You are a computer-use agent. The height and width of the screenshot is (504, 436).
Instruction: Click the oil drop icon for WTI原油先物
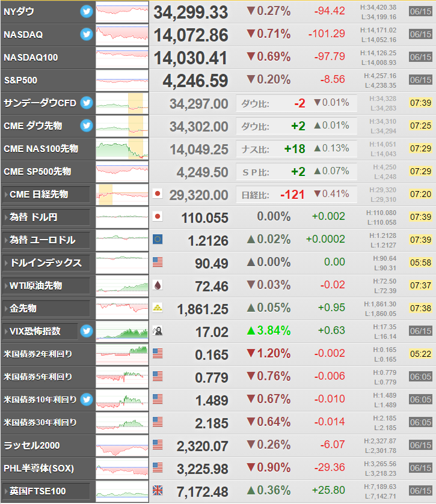click(158, 285)
